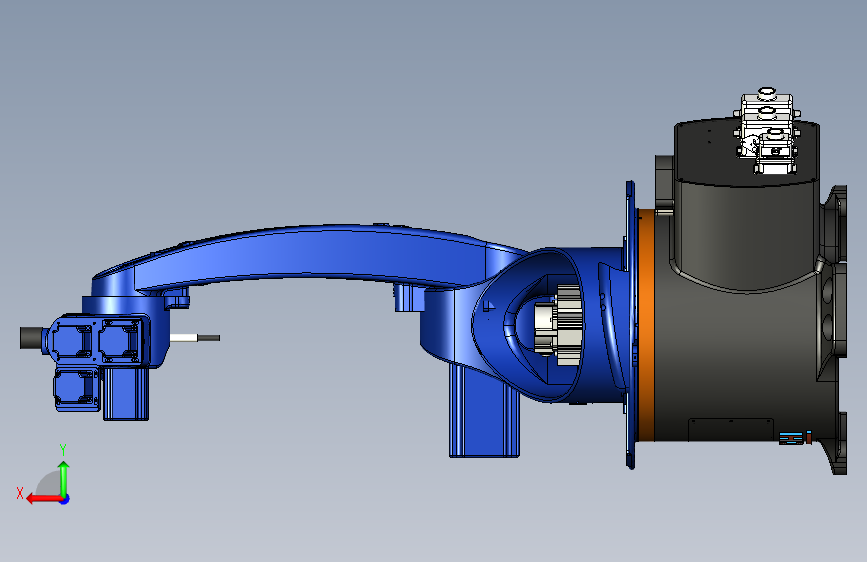Select the white connector block atop the base
The height and width of the screenshot is (562, 867).
point(766,132)
